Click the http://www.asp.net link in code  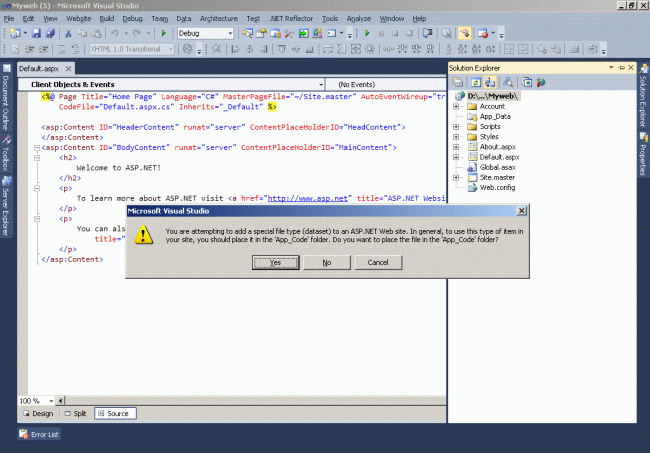click(x=308, y=199)
